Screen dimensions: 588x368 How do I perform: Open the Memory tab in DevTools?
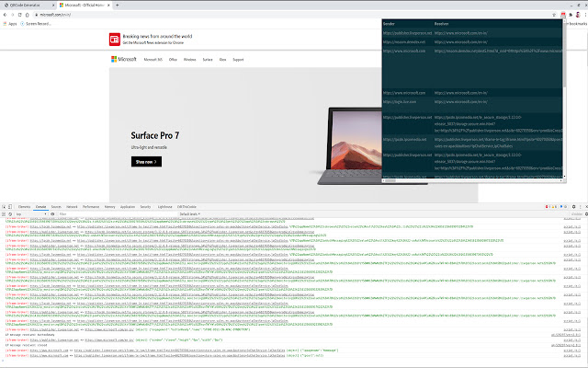(109, 207)
